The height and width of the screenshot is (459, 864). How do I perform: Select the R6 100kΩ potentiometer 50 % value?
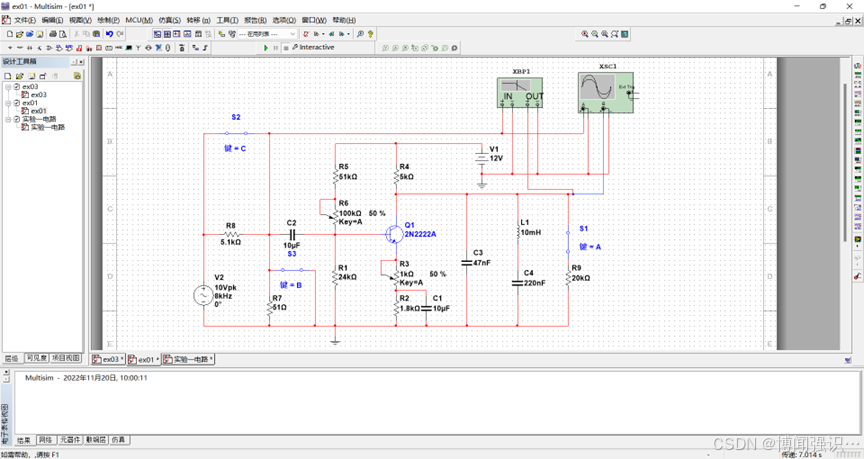point(377,213)
